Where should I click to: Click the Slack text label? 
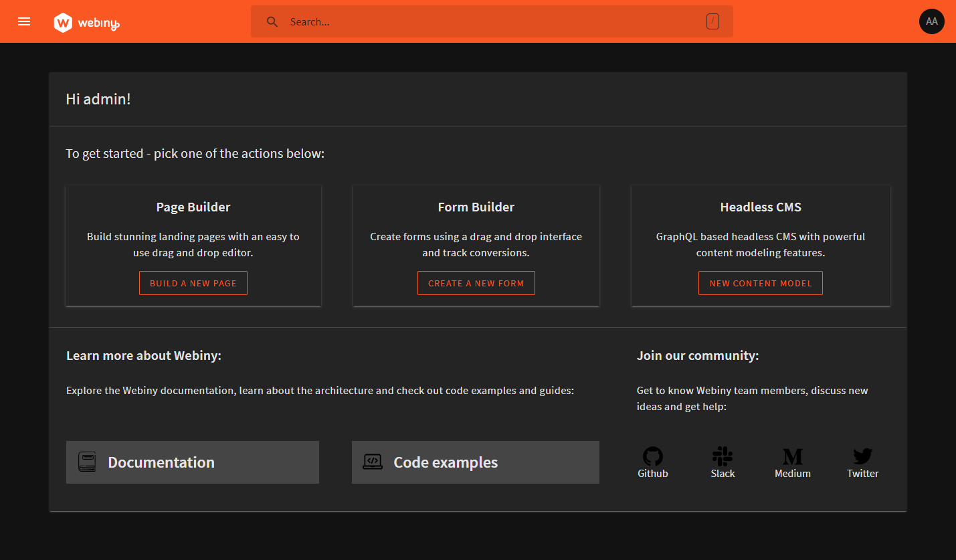(723, 473)
